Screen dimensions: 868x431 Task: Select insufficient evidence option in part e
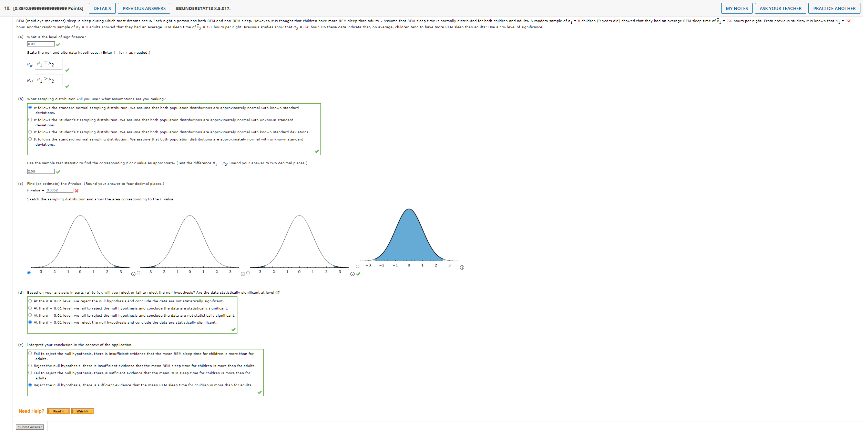pos(30,366)
